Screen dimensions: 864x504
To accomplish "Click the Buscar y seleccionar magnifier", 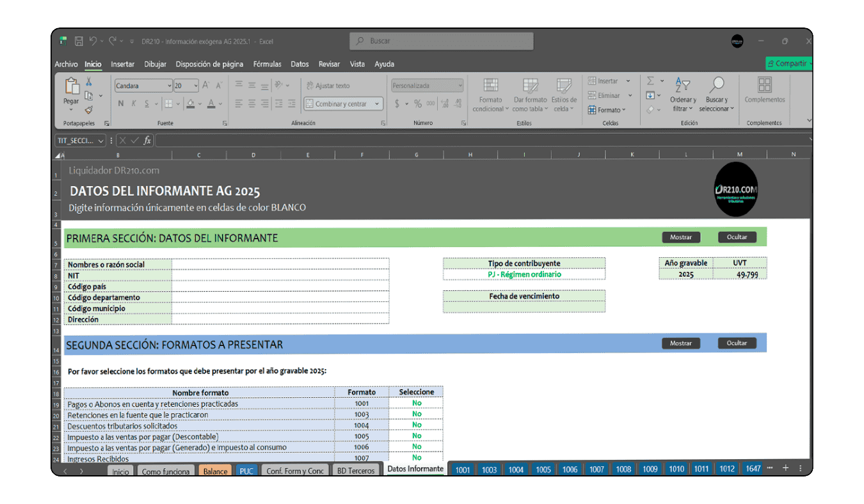I will click(x=717, y=95).
